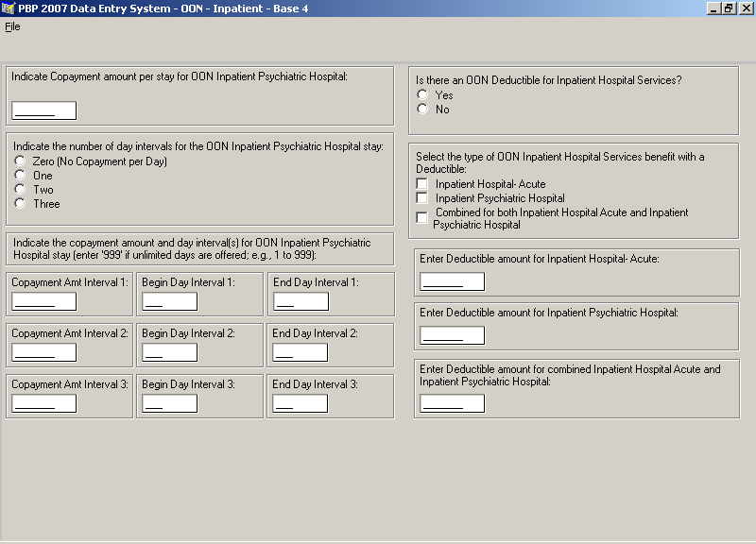Open the File menu
This screenshot has height=544, width=756.
[12, 26]
